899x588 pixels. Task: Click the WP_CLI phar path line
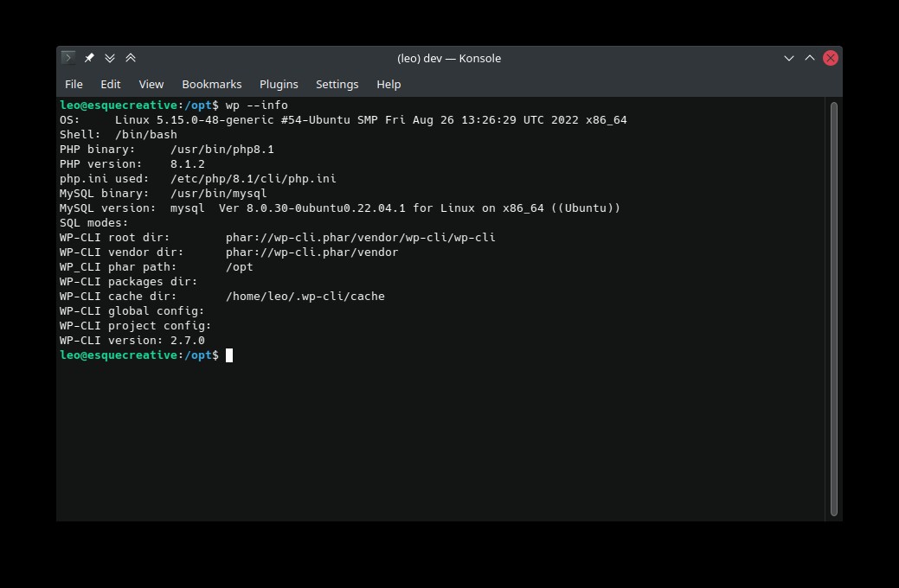(x=156, y=267)
